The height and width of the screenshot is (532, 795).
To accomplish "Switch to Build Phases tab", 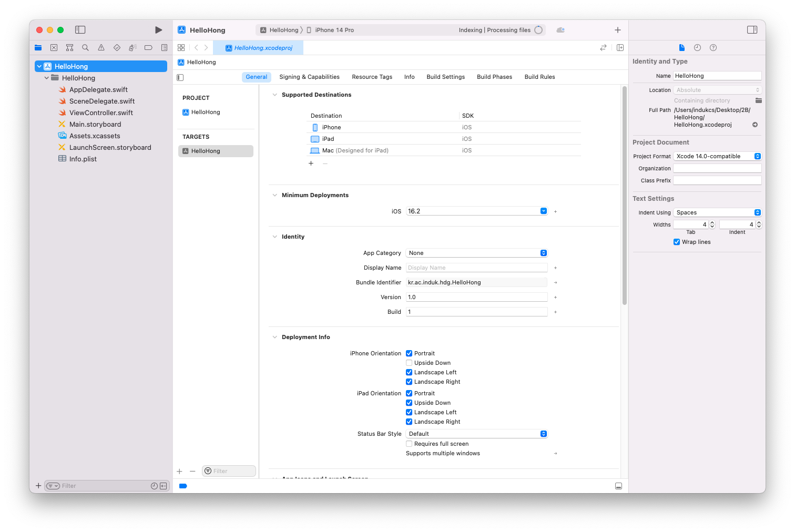I will pos(494,77).
